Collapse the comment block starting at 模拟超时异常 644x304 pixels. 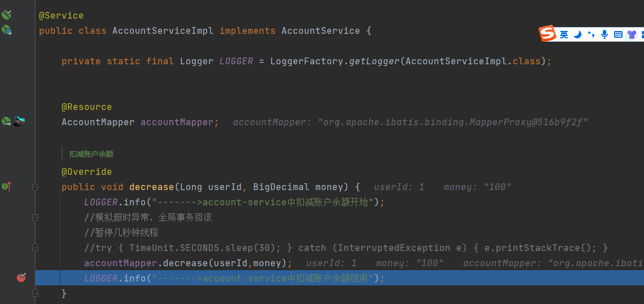36,217
